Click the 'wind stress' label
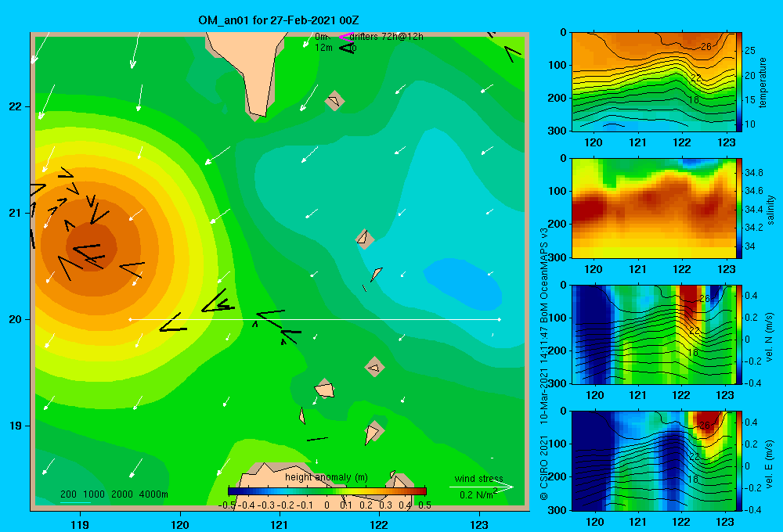Screen dimensions: 783x532 [x=479, y=478]
